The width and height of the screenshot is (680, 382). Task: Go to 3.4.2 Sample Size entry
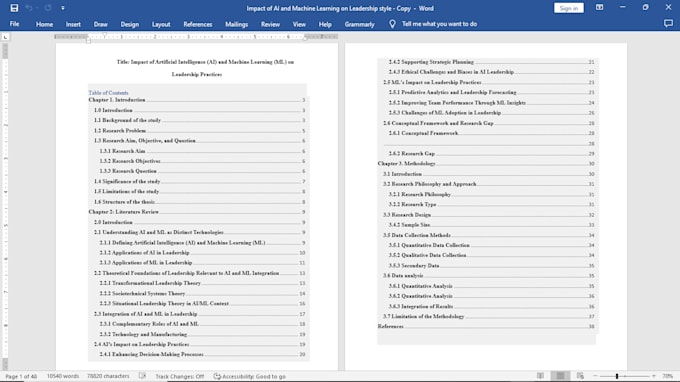point(491,225)
